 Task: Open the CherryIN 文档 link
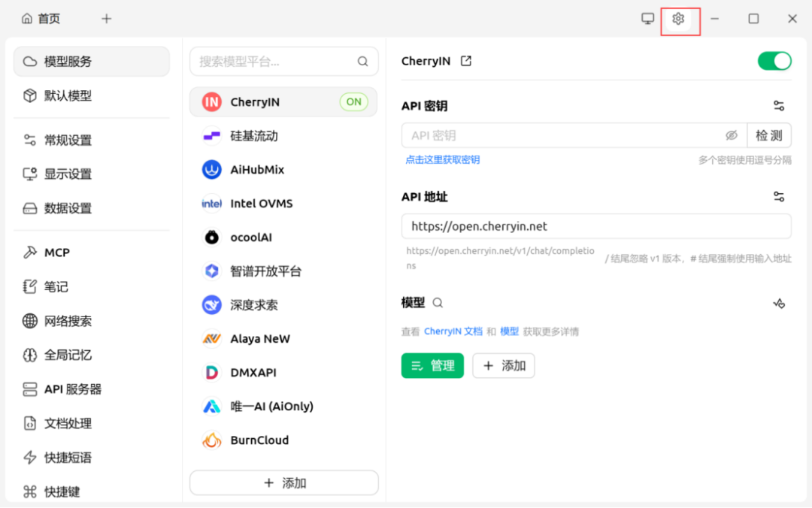453,331
